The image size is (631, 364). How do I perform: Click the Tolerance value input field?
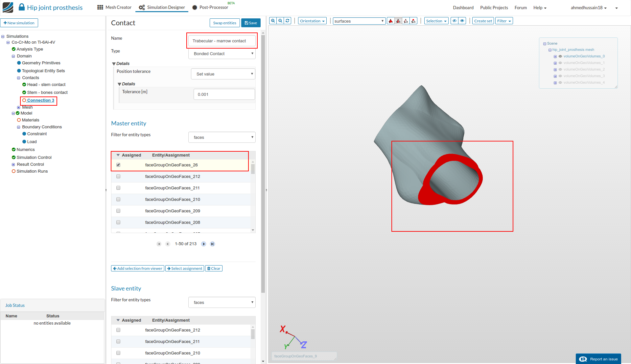click(x=224, y=94)
